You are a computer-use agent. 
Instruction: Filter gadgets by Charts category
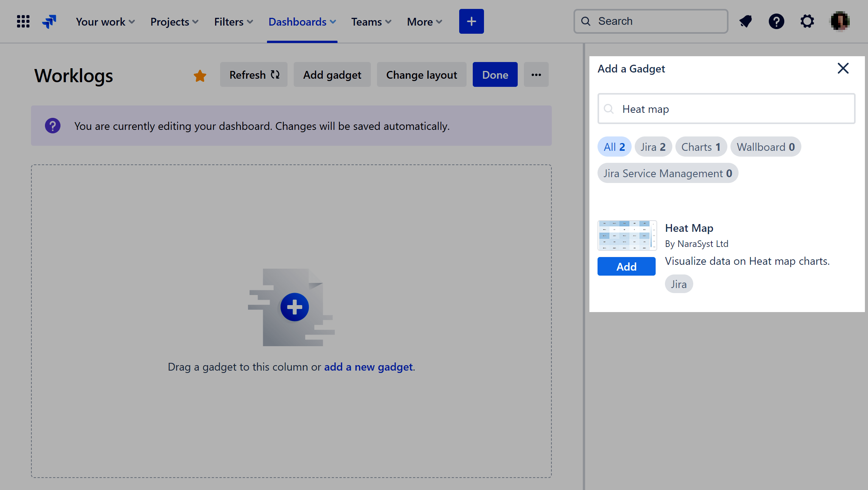701,147
